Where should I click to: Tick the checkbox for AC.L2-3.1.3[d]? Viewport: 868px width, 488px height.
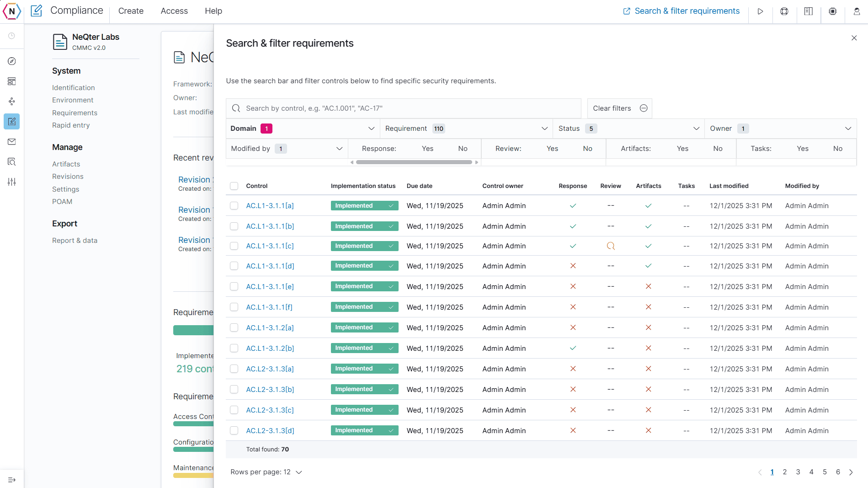[234, 430]
